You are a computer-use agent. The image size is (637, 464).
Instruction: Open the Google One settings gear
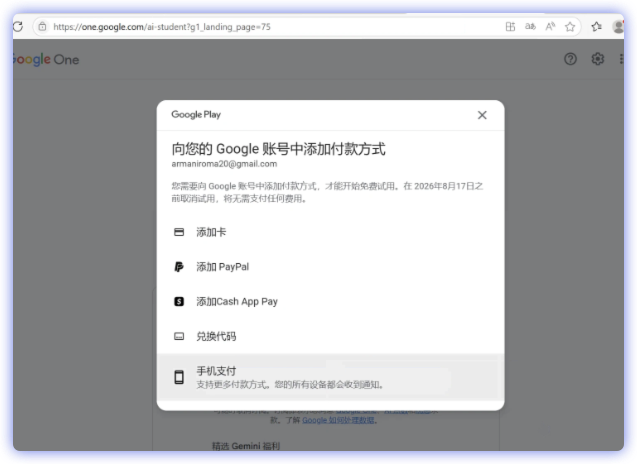click(597, 59)
